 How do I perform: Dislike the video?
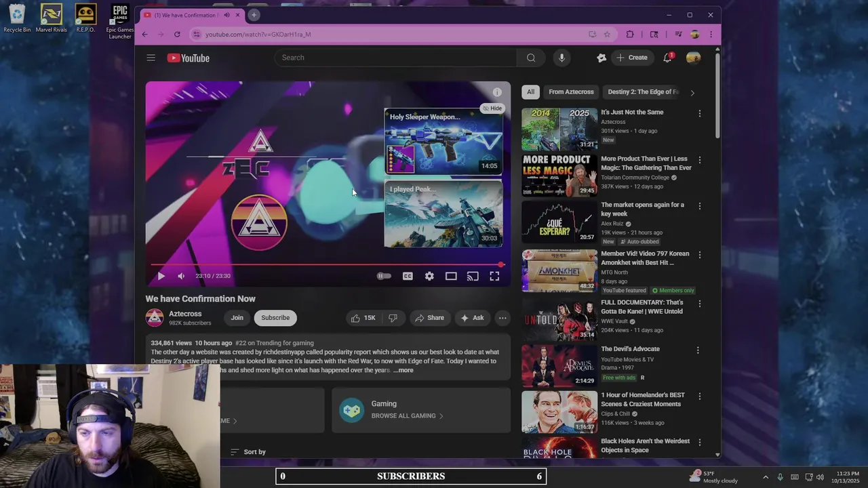click(x=393, y=318)
